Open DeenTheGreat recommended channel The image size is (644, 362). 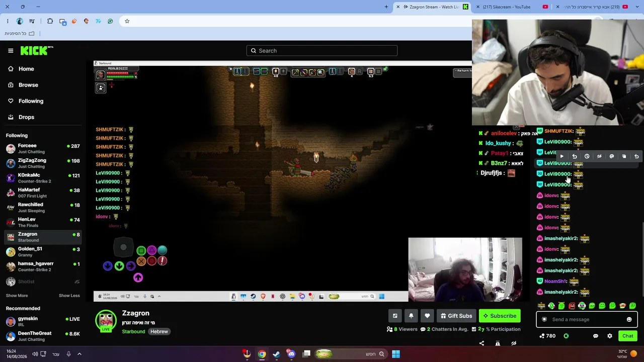tap(43, 336)
